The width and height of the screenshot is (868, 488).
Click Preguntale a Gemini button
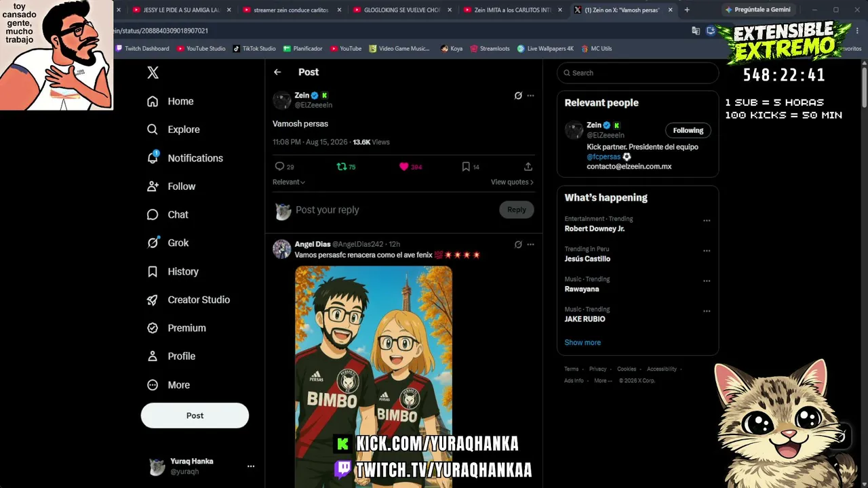pos(757,10)
